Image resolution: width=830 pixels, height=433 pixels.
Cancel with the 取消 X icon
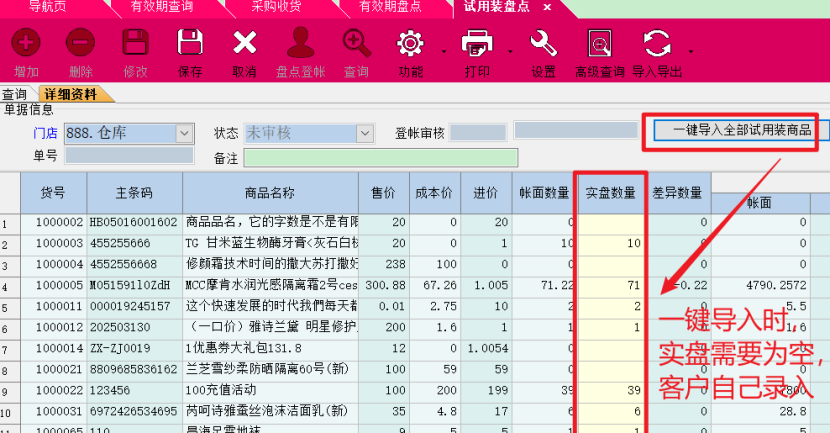tap(245, 43)
